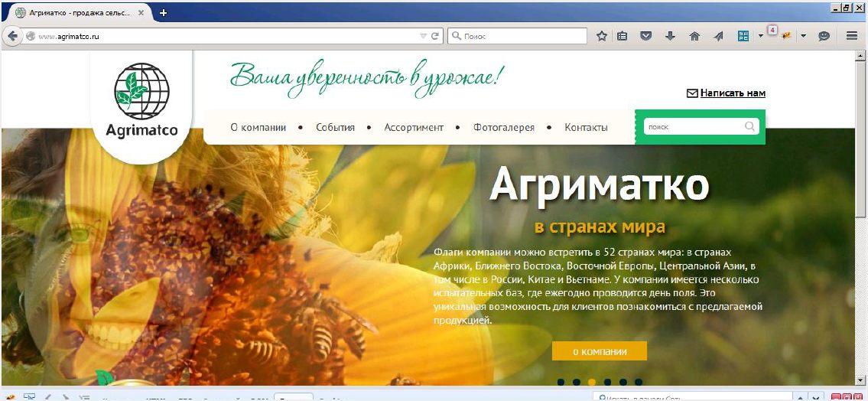
Task: Save page to Pocket
Action: [646, 36]
